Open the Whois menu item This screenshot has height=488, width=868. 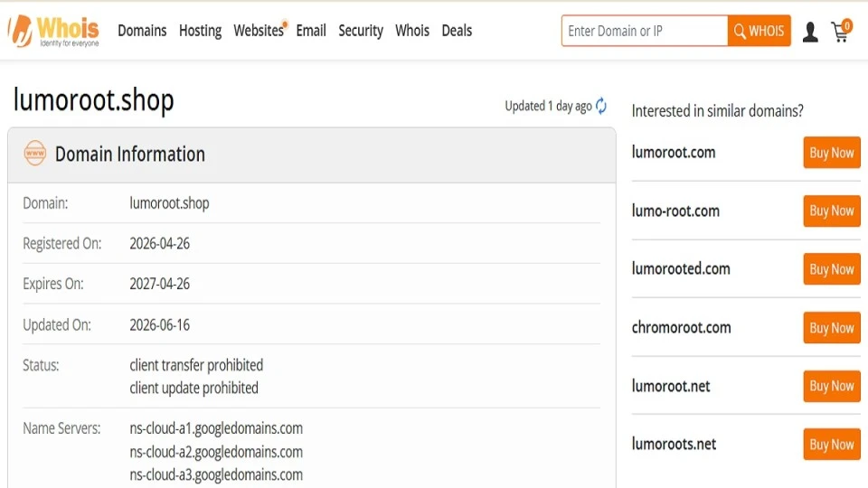(x=412, y=31)
